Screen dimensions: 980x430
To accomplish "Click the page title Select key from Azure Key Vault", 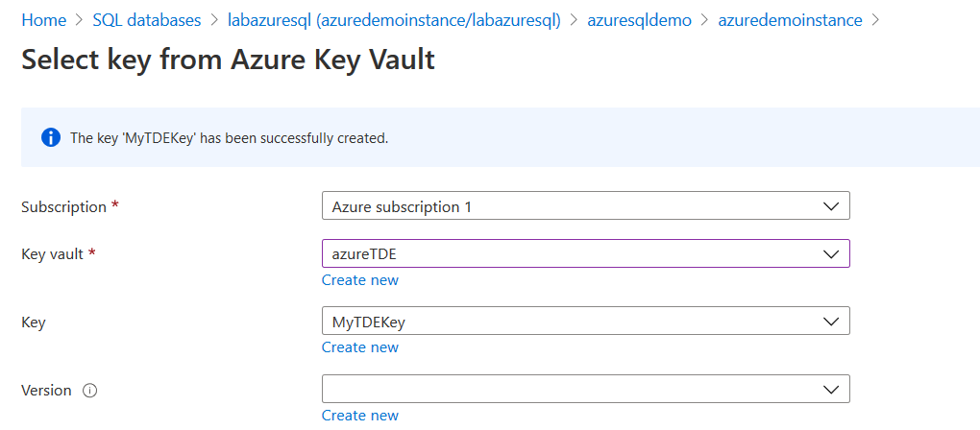I will click(x=228, y=60).
